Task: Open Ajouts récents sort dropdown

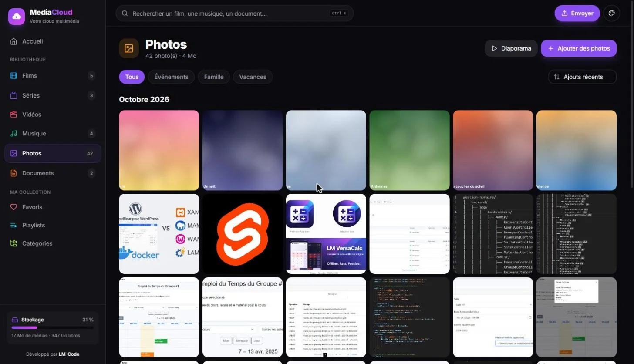Action: point(582,77)
